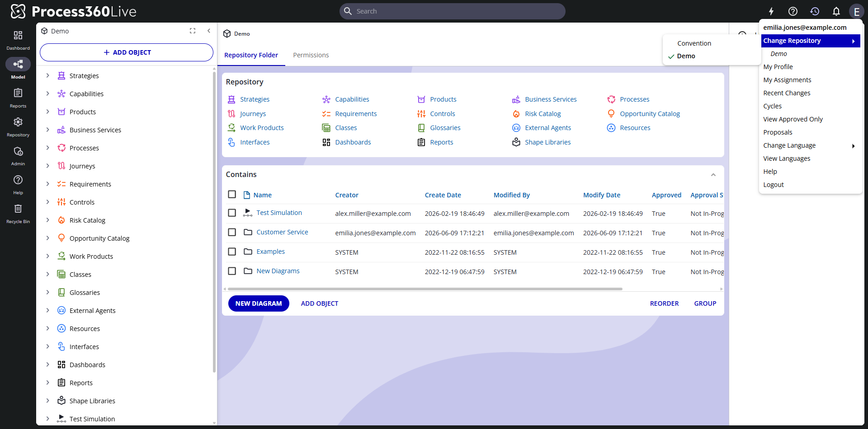Image resolution: width=868 pixels, height=429 pixels.
Task: Click the Test Simulation row icon in table
Action: [248, 213]
